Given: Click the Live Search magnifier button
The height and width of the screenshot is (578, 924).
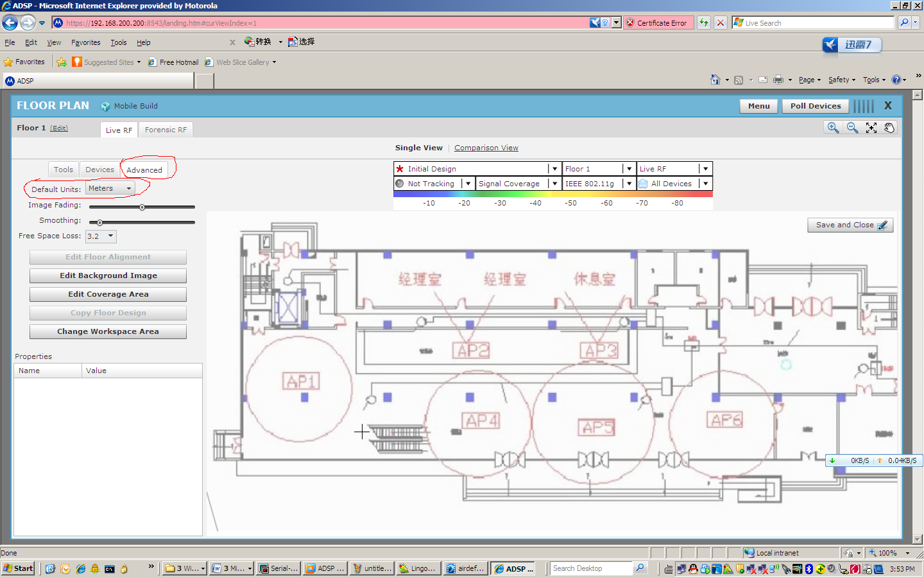Looking at the screenshot, I should (904, 22).
